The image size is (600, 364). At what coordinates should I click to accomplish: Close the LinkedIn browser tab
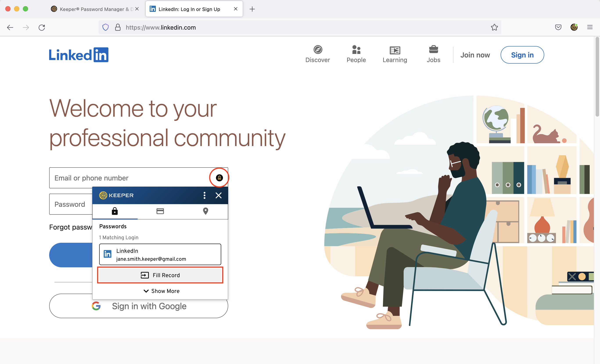235,9
